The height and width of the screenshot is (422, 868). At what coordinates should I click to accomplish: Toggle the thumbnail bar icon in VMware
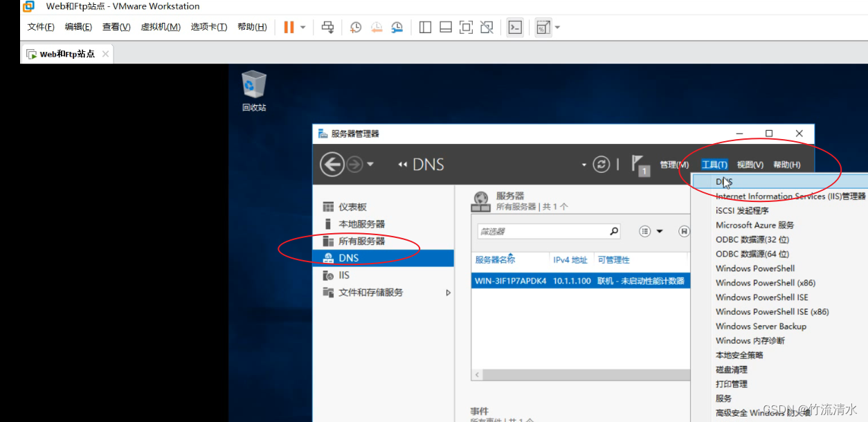446,27
